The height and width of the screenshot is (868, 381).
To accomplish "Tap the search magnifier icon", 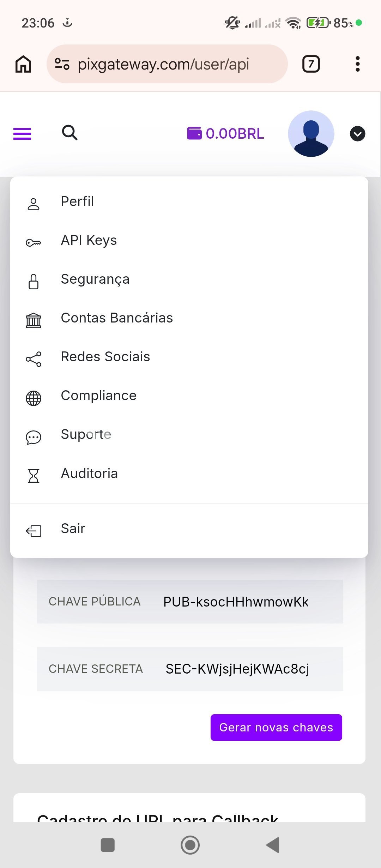I will pos(69,133).
